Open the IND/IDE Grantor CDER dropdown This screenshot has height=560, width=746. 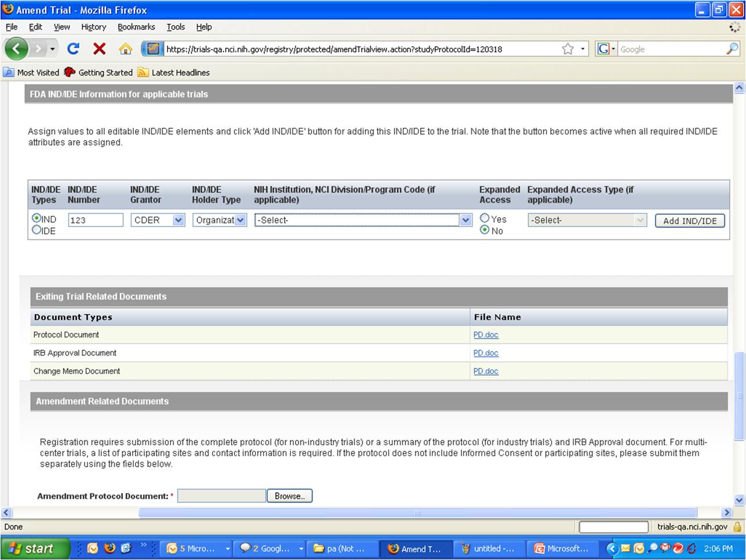pyautogui.click(x=157, y=220)
